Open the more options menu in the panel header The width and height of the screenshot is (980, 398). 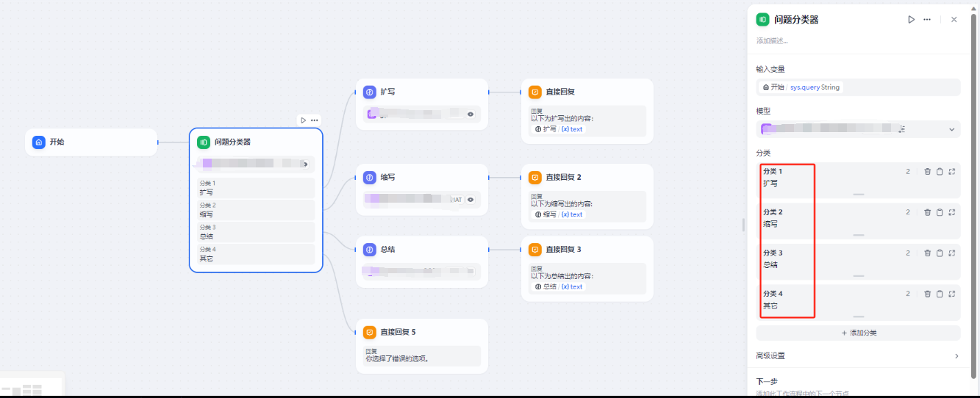(927, 20)
